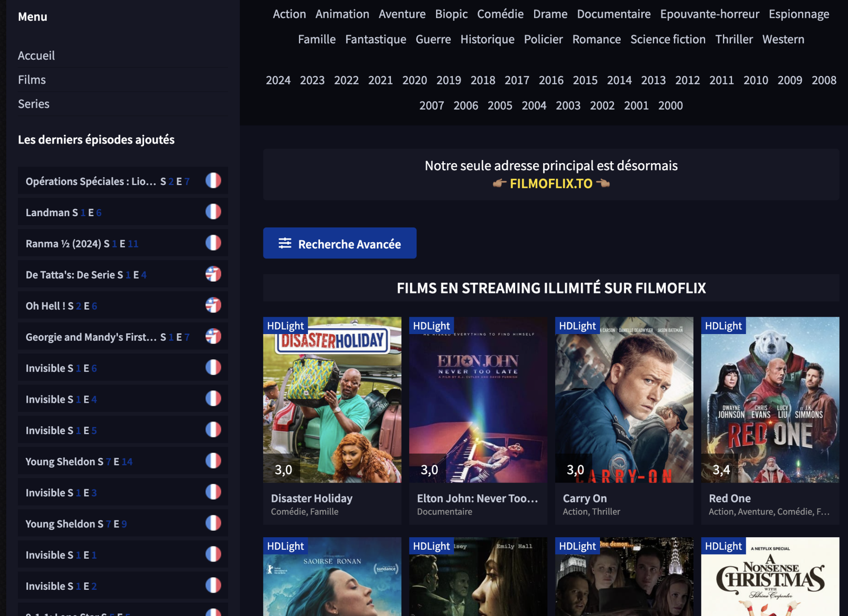Open the Accueil menu item
The image size is (848, 616).
tap(36, 56)
